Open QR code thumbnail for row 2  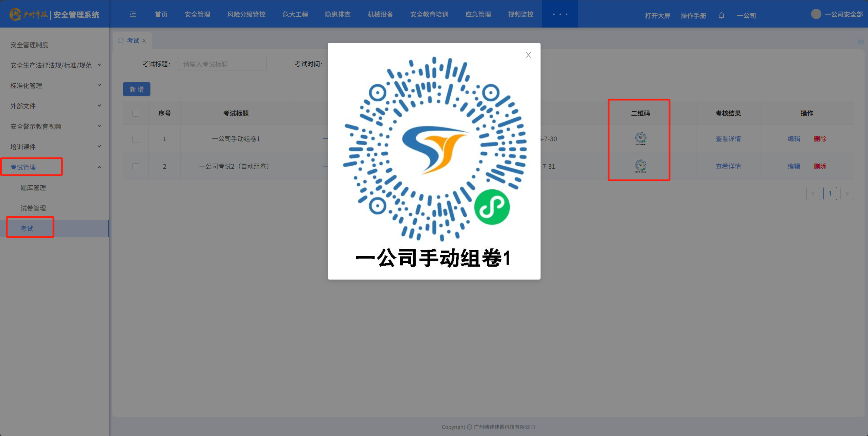click(x=640, y=166)
